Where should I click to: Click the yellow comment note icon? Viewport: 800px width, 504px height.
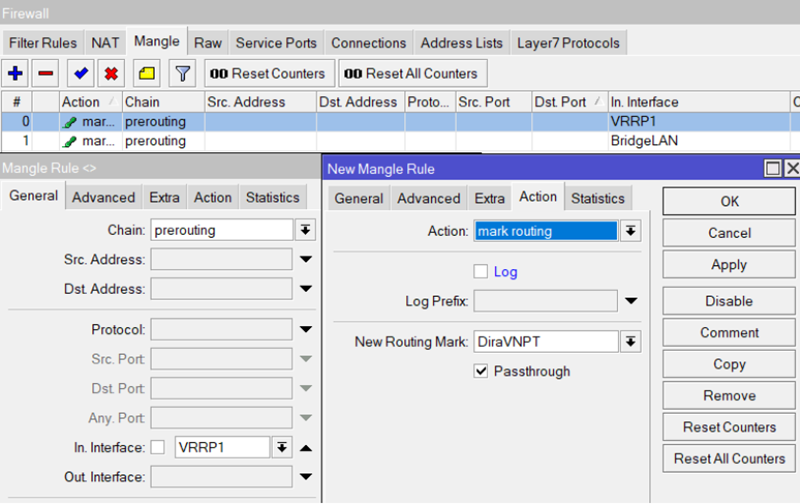pyautogui.click(x=146, y=73)
